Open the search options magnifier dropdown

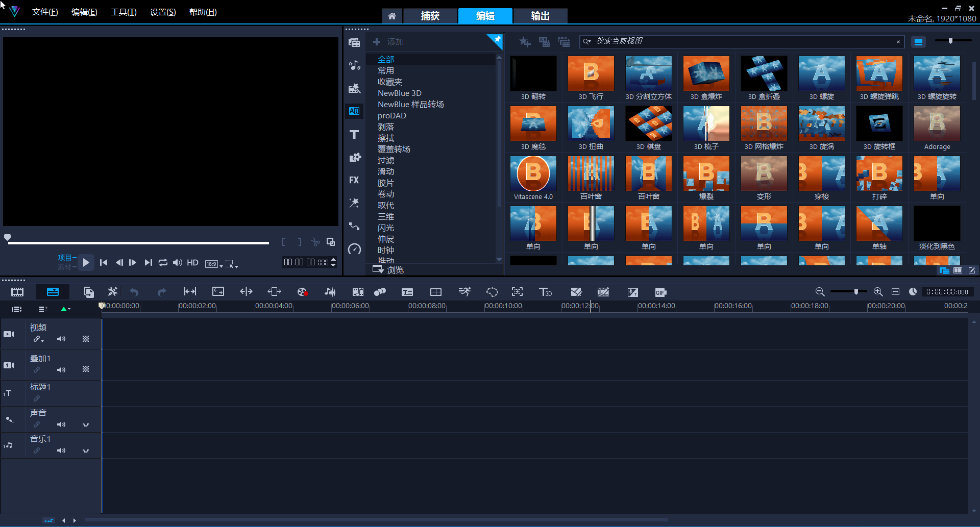tap(587, 41)
